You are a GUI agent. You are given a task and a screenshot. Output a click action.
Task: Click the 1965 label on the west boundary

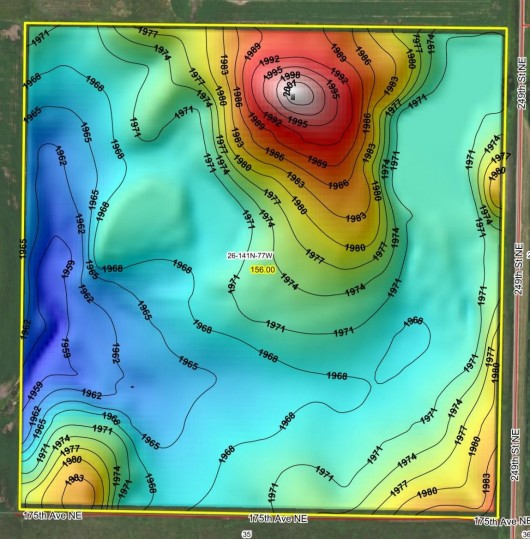click(23, 248)
